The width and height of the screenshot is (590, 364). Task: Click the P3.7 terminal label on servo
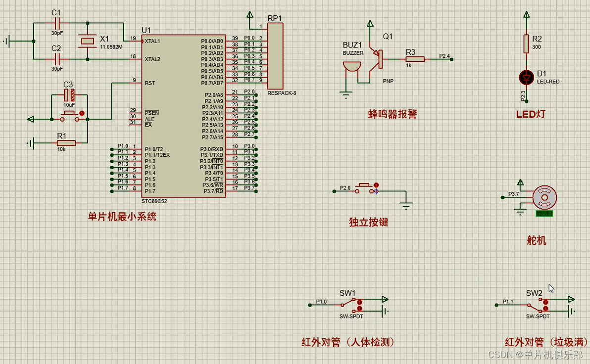tap(513, 194)
